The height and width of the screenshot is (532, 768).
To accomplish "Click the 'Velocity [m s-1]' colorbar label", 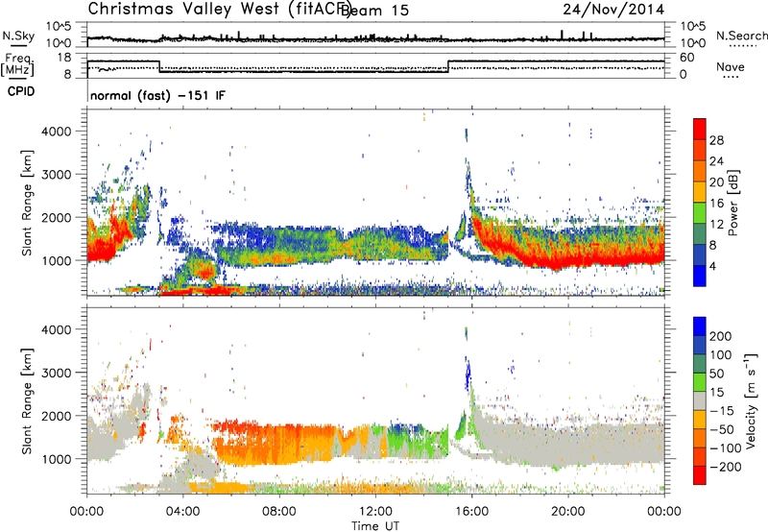I will click(x=750, y=400).
